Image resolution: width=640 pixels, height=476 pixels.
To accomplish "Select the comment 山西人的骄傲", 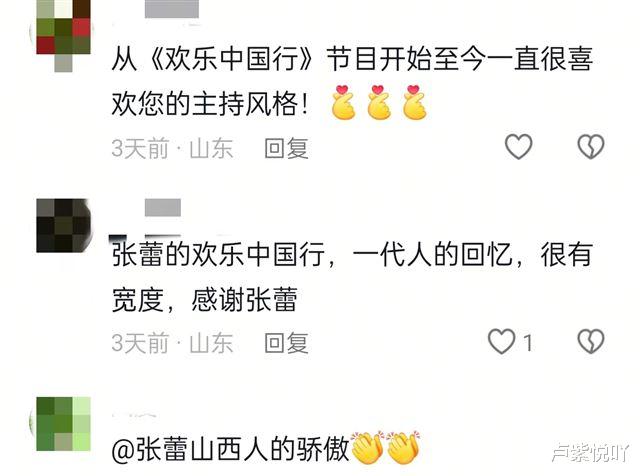I will [269, 449].
